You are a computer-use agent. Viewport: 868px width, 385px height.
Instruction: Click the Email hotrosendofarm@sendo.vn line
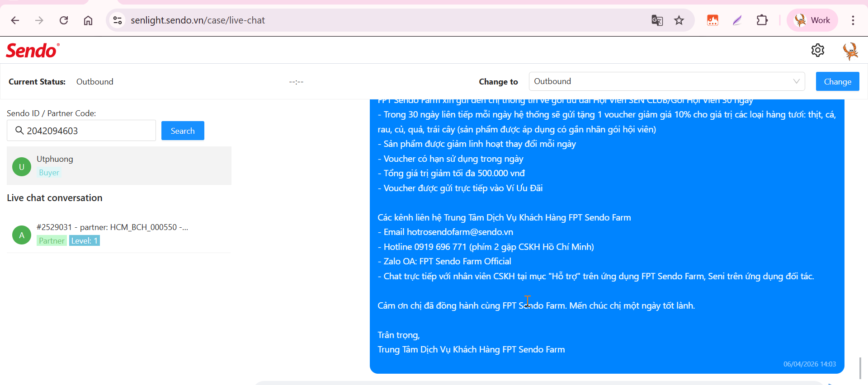[445, 232]
